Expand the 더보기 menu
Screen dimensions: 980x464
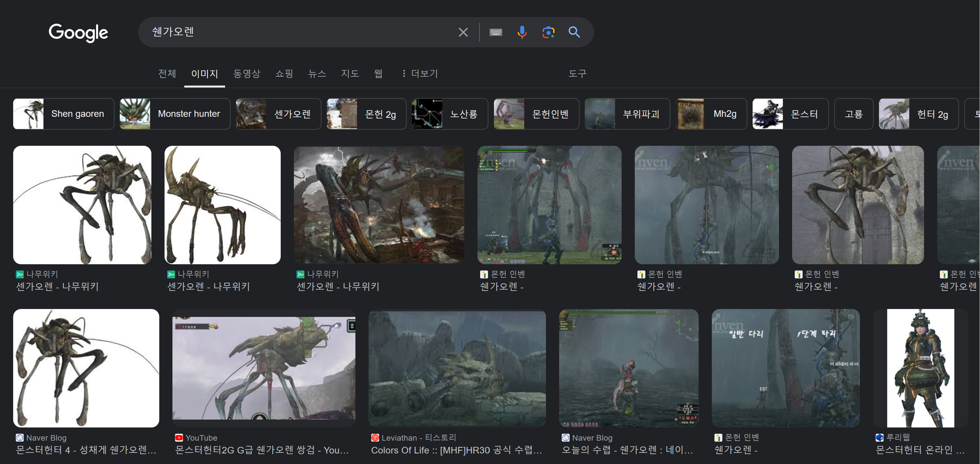(x=420, y=74)
